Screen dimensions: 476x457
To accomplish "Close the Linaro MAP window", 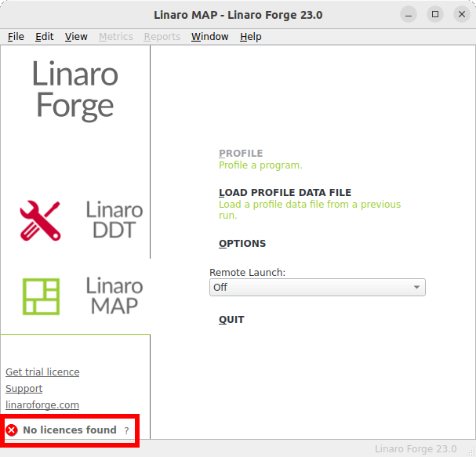I will tap(462, 15).
